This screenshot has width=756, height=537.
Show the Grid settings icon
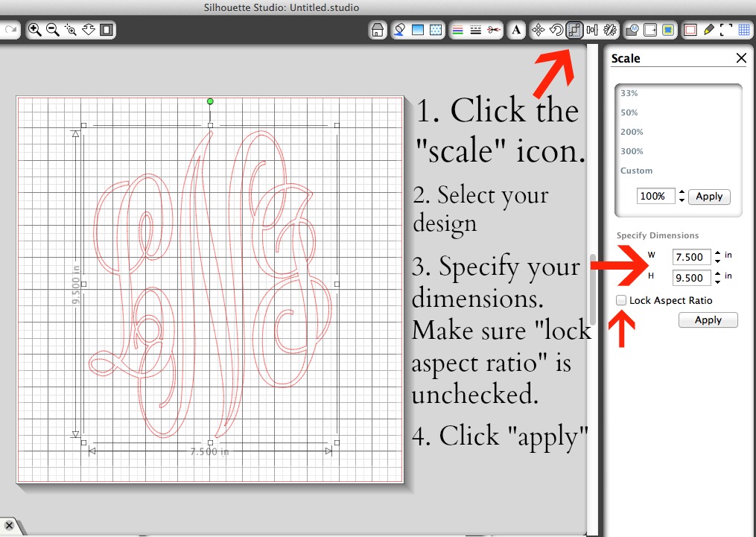[x=744, y=31]
